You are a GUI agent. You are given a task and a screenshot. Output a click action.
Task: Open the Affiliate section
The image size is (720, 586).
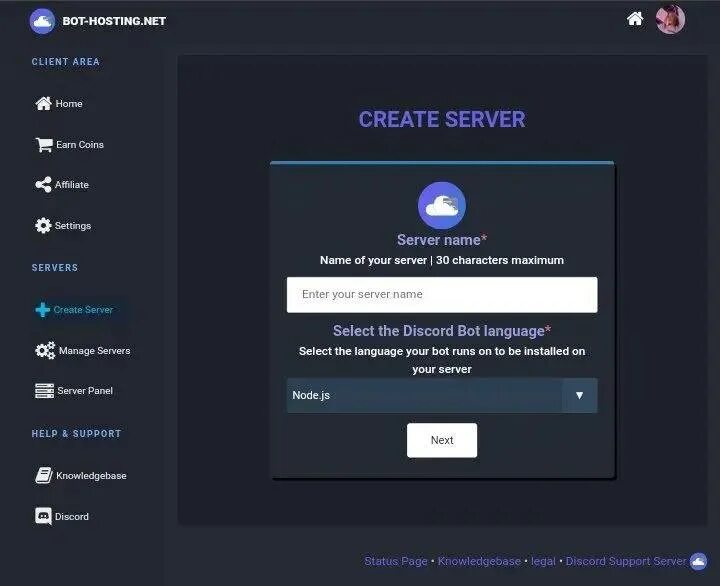tap(72, 185)
